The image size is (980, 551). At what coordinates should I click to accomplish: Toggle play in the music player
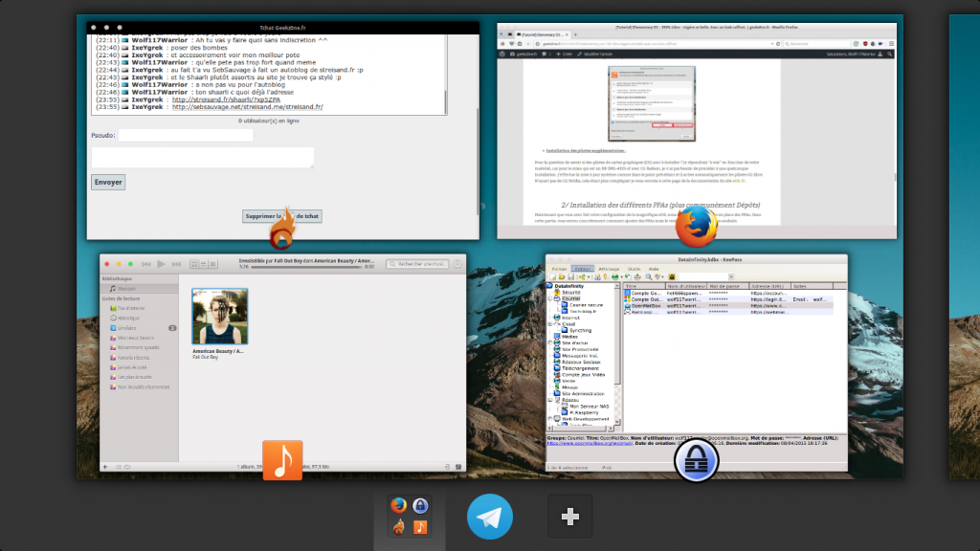coord(162,263)
